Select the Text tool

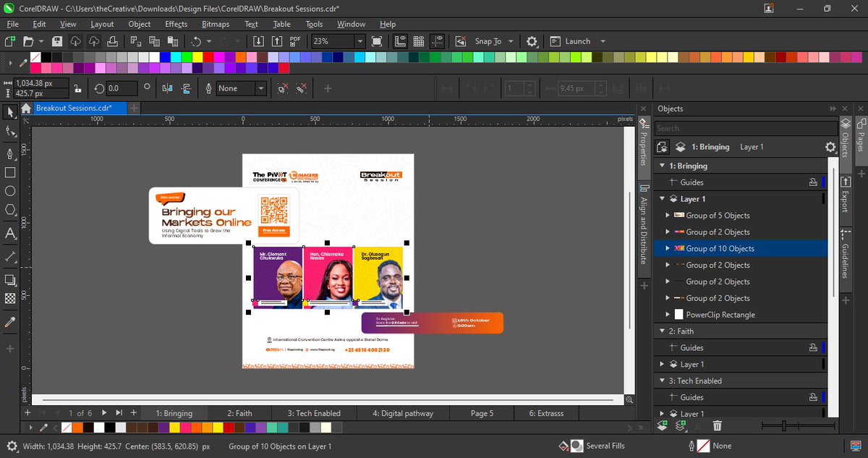[x=10, y=234]
